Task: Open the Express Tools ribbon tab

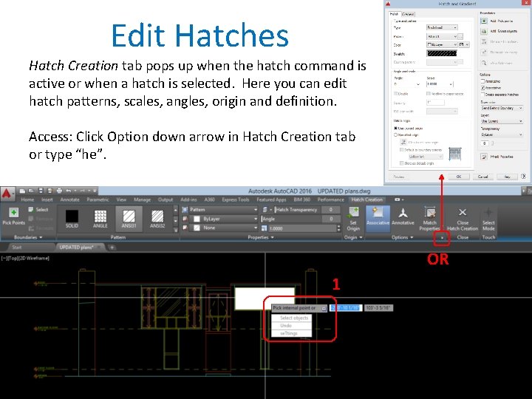Action: pos(236,199)
